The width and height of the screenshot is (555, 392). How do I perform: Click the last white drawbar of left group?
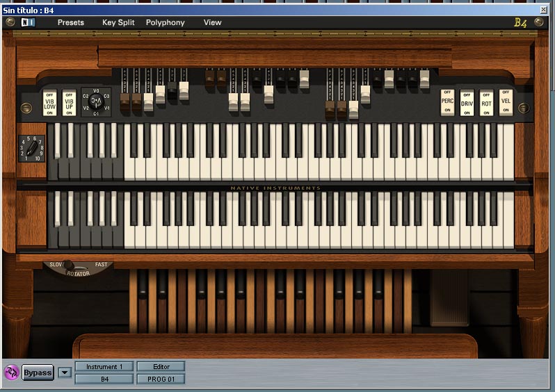pos(184,90)
